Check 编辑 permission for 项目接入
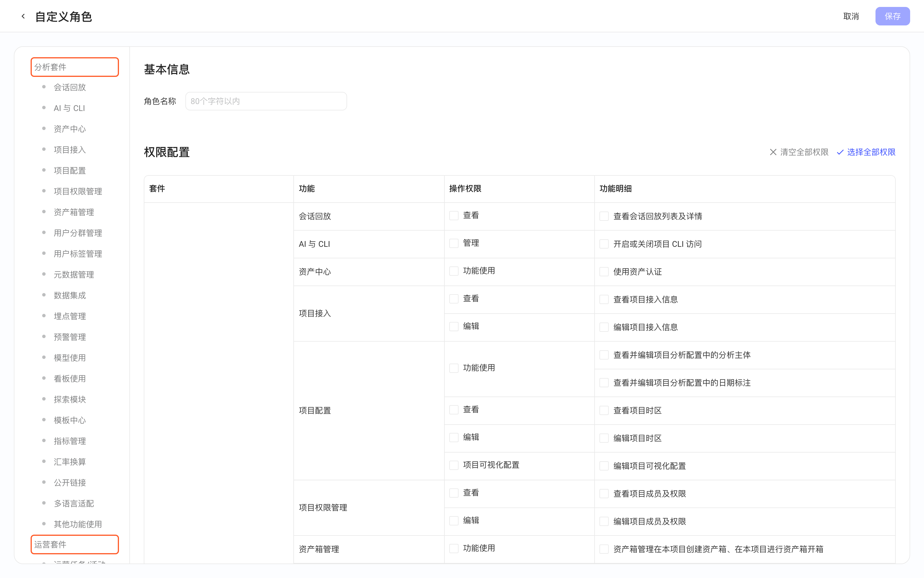Viewport: 924px width, 578px height. [454, 327]
